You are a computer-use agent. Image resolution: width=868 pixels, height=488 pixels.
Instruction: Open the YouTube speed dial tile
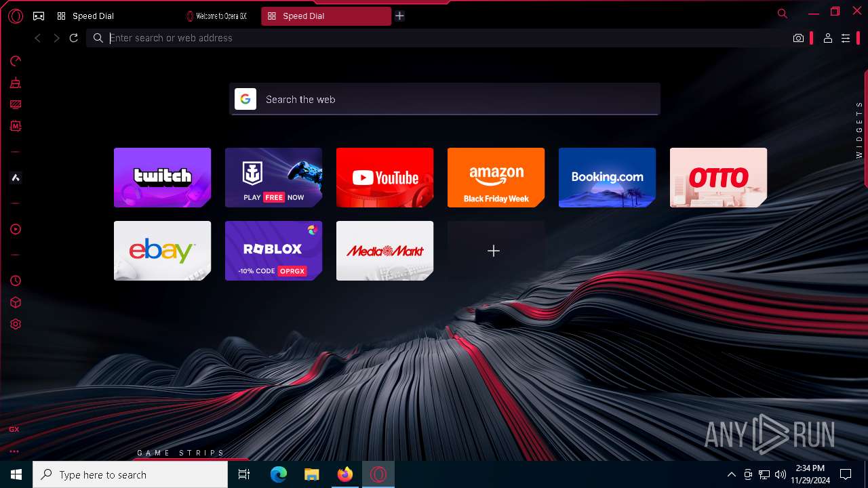click(384, 178)
